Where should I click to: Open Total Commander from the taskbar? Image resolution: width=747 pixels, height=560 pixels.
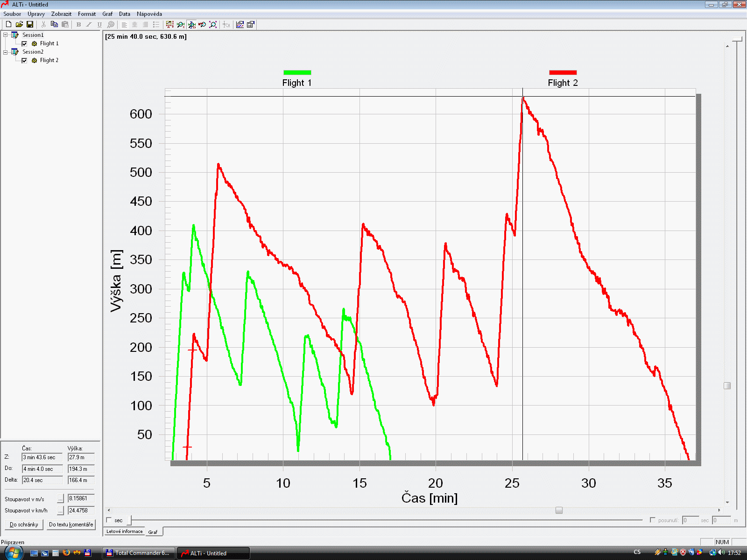pos(139,553)
